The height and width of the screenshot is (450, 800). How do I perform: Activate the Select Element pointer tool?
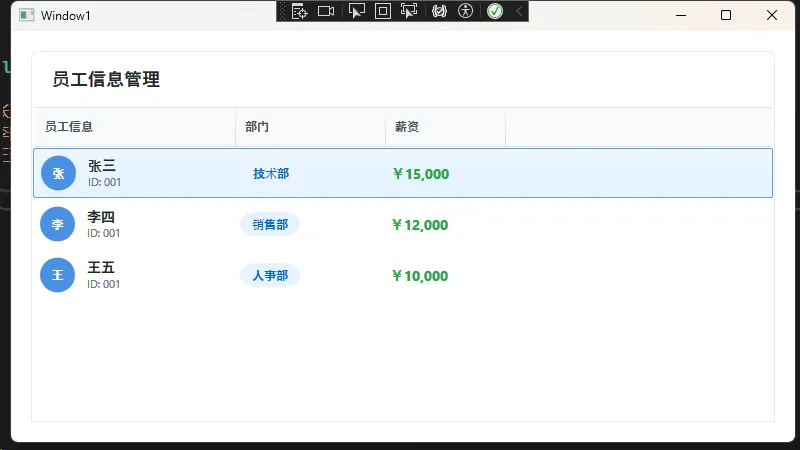click(x=356, y=11)
